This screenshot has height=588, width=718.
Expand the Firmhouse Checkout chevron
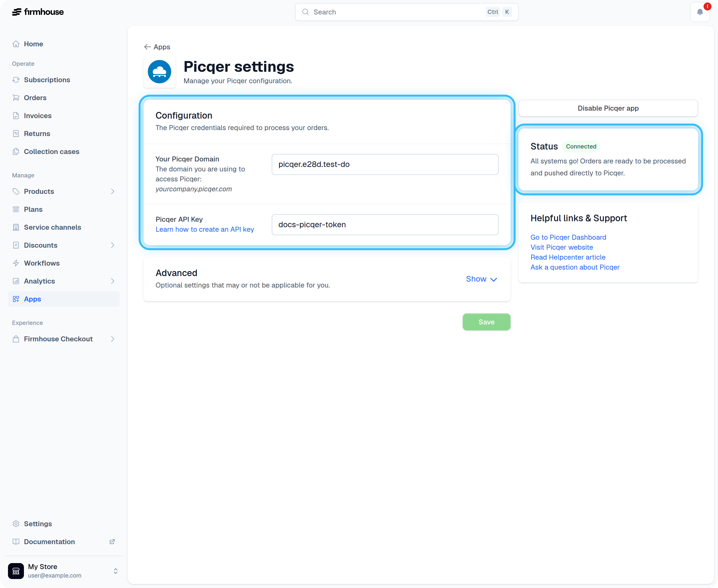pyautogui.click(x=112, y=339)
